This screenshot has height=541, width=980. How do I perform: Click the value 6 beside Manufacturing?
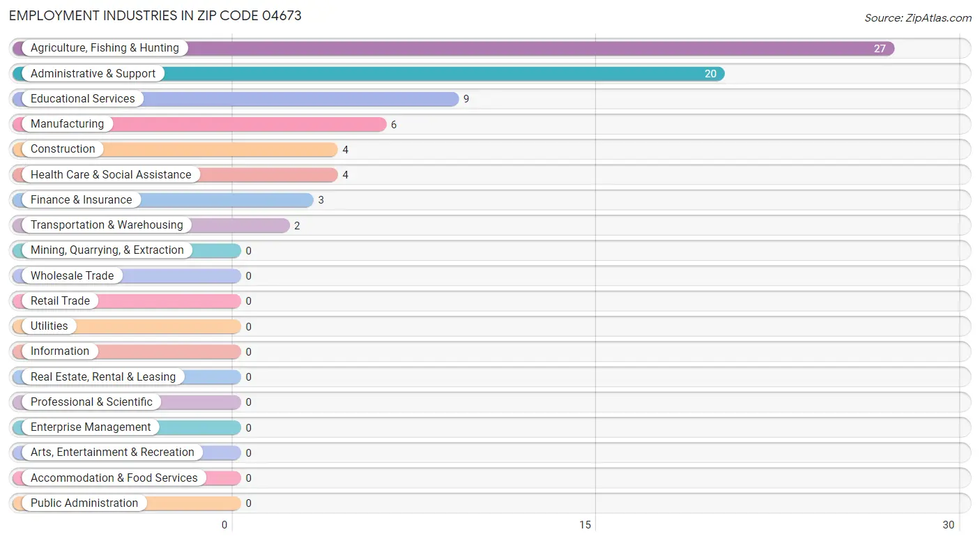coord(394,125)
